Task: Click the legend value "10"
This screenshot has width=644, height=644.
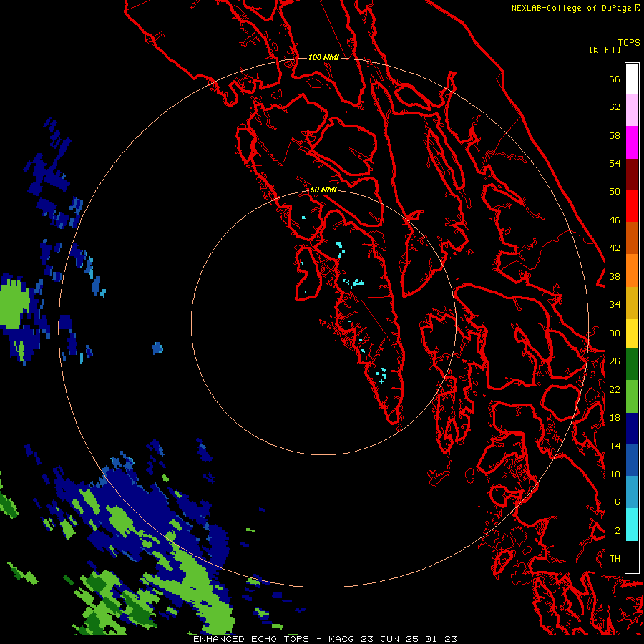Action: click(x=615, y=474)
